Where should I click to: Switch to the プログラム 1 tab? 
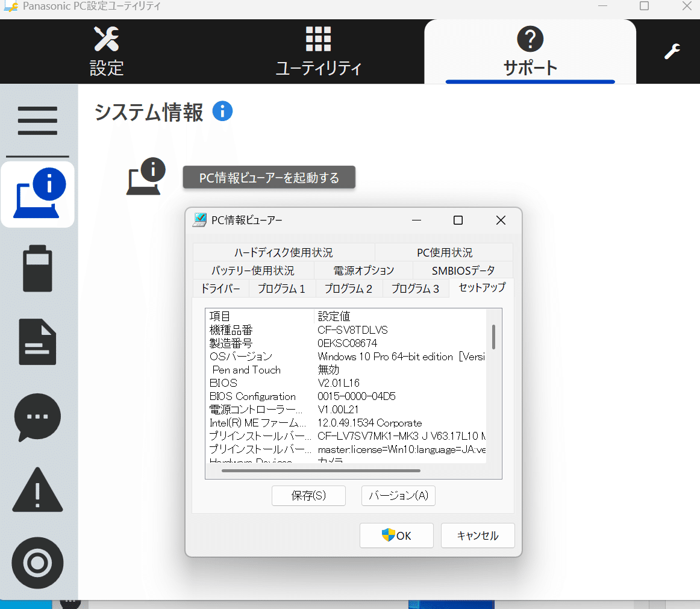point(282,289)
